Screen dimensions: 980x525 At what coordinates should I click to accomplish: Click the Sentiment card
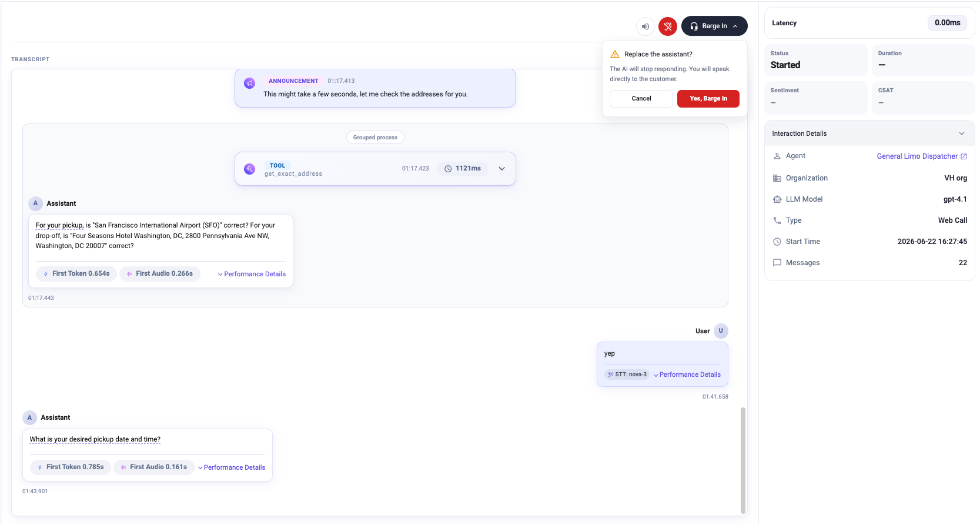coord(816,98)
